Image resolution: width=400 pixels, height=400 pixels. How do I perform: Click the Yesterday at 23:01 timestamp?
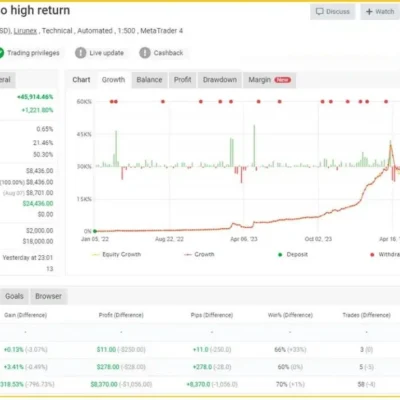pyautogui.click(x=28, y=258)
